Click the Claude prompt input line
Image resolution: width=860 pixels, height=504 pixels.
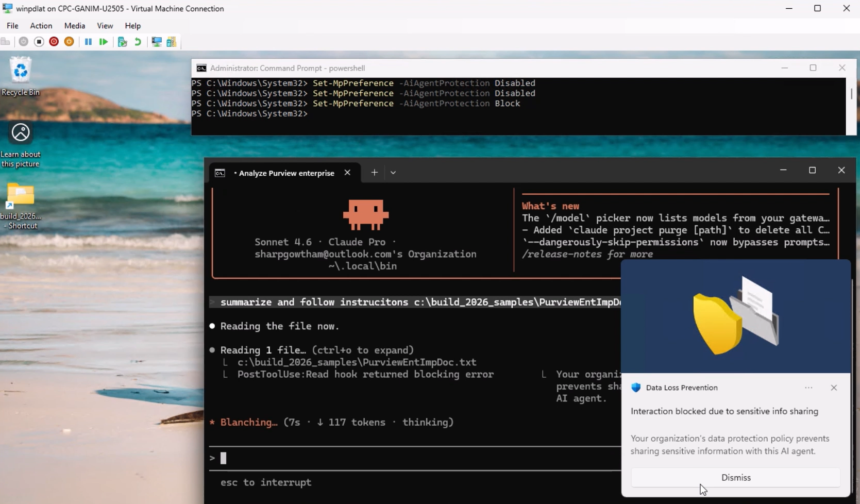click(x=415, y=458)
